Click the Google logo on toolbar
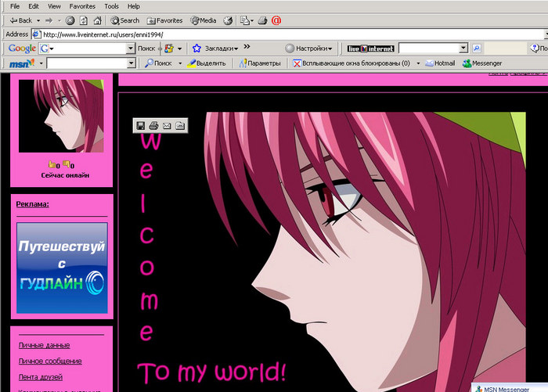Image resolution: width=548 pixels, height=392 pixels. (22, 49)
